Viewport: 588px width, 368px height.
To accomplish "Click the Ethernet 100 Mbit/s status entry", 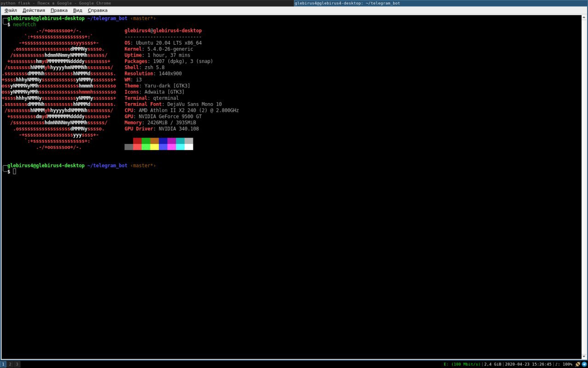I will pyautogui.click(x=462, y=364).
